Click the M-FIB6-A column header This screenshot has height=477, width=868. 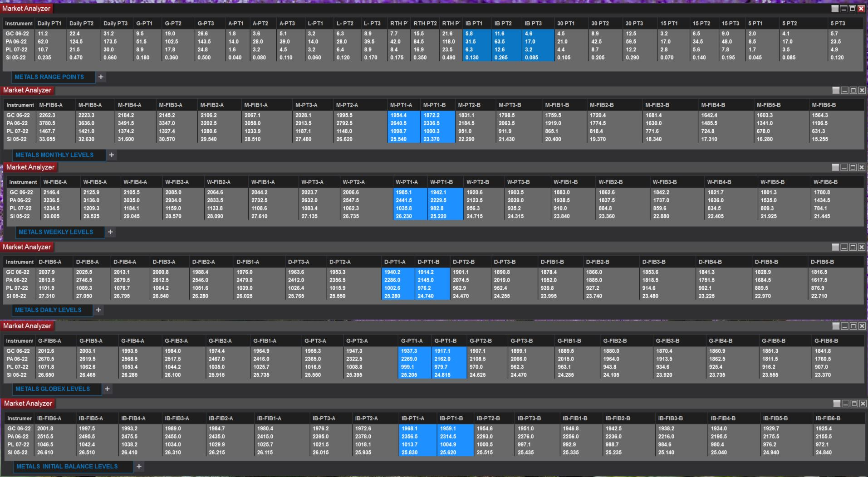click(55, 105)
